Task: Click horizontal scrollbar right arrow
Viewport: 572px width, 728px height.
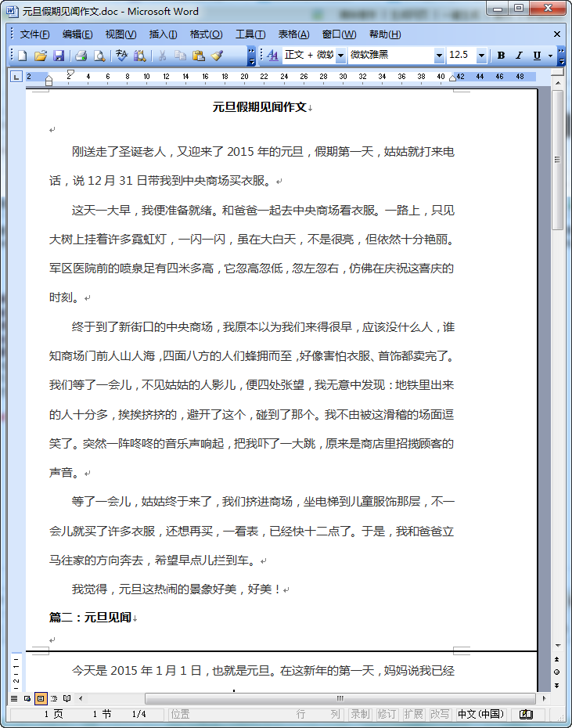Action: (x=545, y=698)
